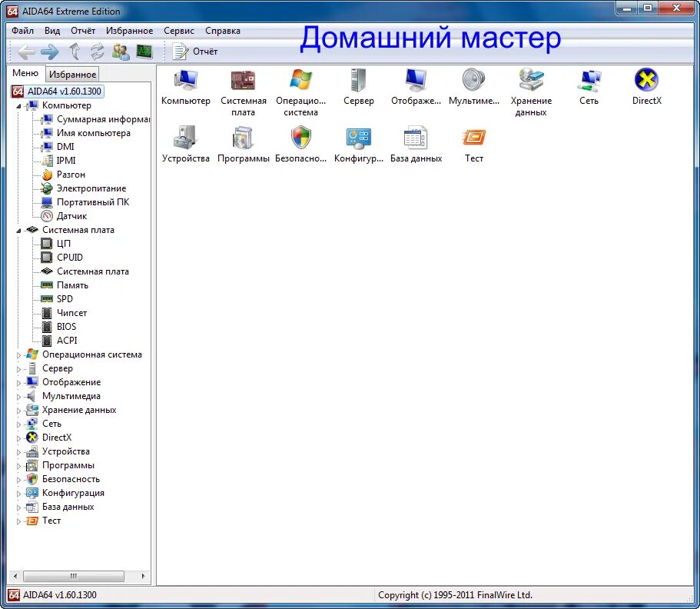Open the Избранное menu in menu bar
Screen dimensions: 700x609
[129, 31]
